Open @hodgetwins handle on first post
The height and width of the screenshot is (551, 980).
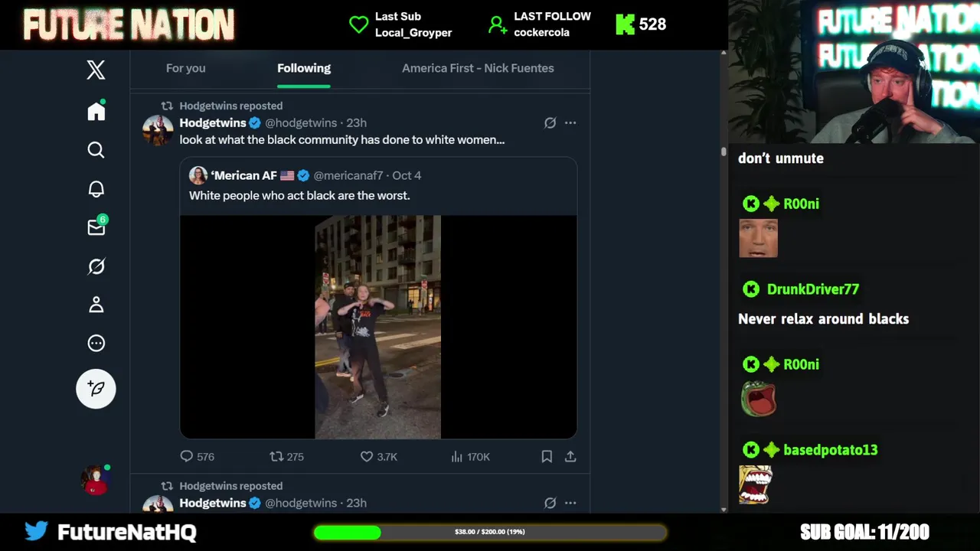pos(301,122)
